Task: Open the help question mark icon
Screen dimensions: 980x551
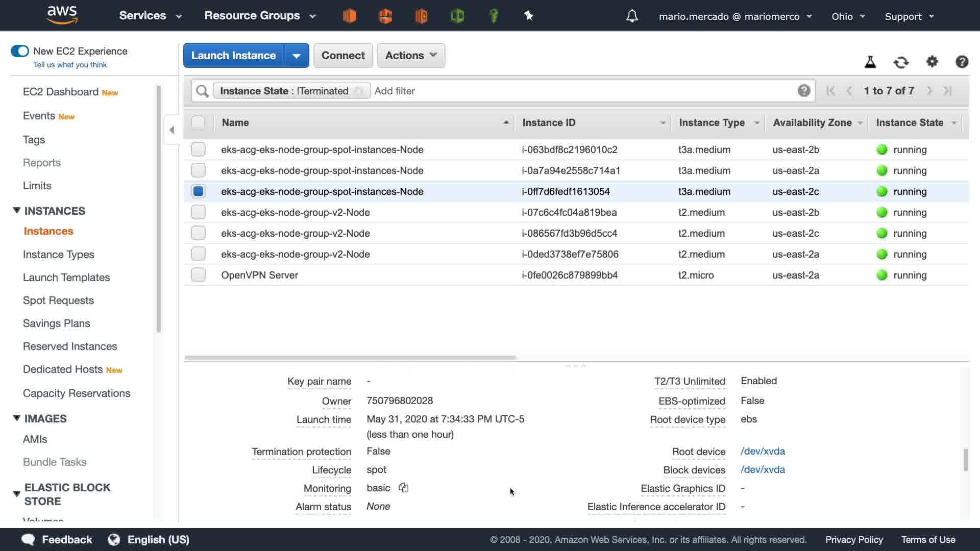Action: click(962, 62)
